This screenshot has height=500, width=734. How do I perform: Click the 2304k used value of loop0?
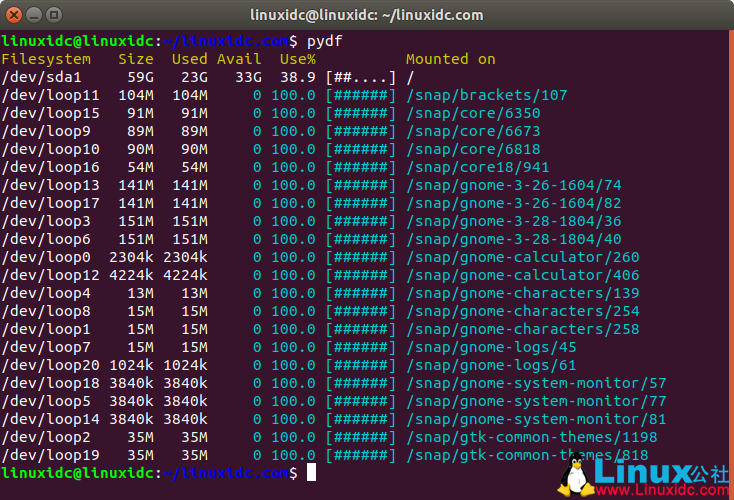pyautogui.click(x=185, y=257)
